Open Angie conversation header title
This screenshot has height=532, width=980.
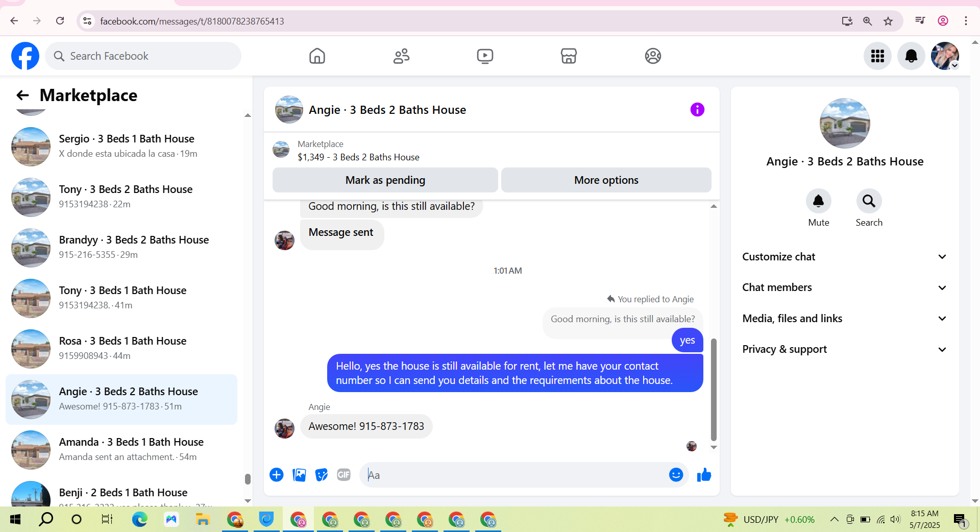click(387, 110)
